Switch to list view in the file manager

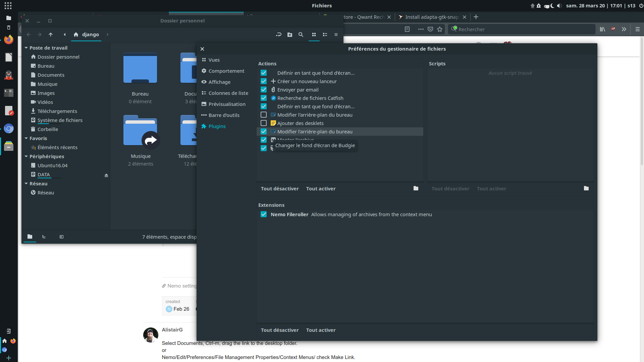point(325,35)
